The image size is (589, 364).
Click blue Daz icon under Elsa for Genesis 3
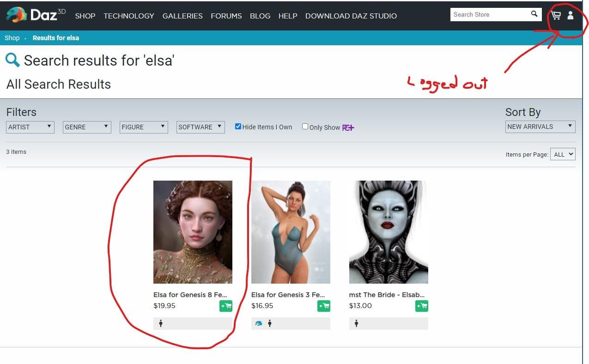[x=259, y=323]
